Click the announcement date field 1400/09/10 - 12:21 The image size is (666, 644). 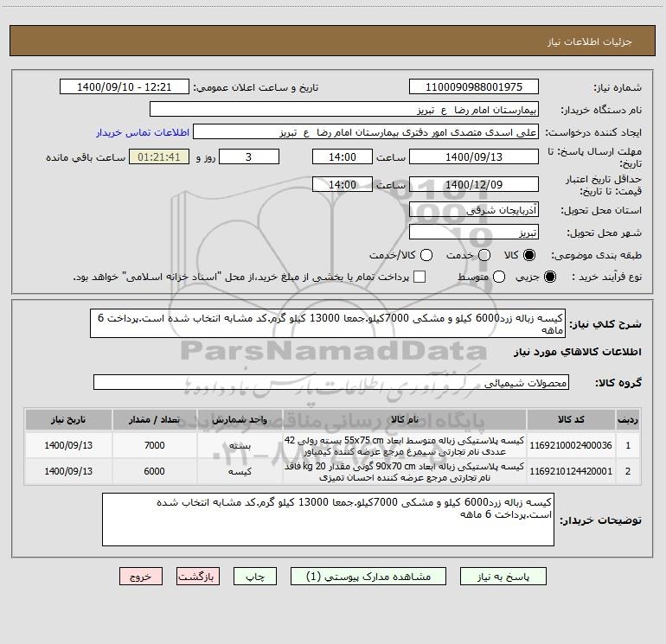pyautogui.click(x=125, y=87)
